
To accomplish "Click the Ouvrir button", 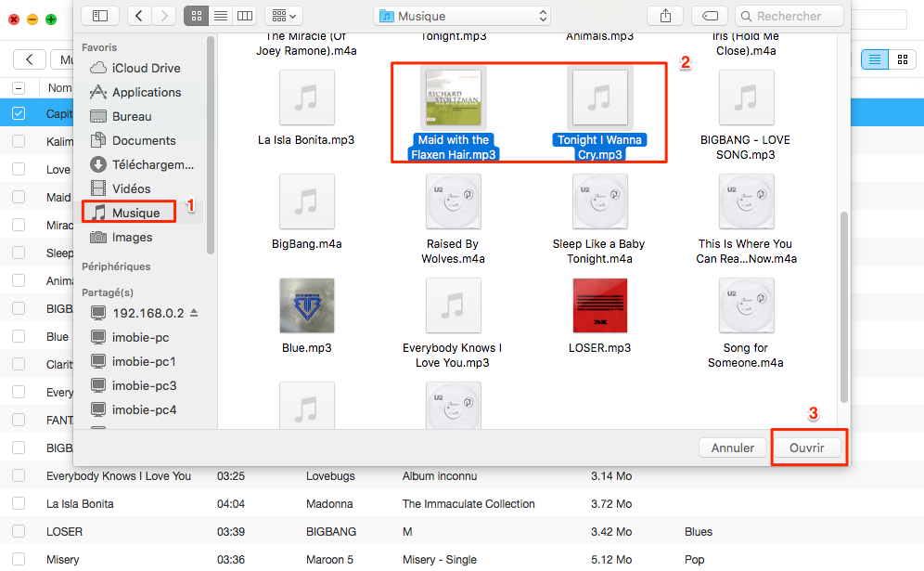I will [807, 448].
